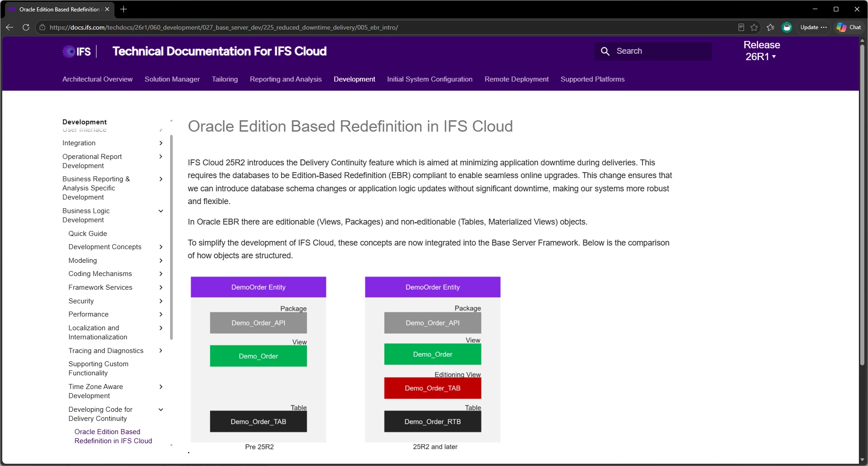Click the red Demo_Order_TAB editioning view box

(433, 388)
